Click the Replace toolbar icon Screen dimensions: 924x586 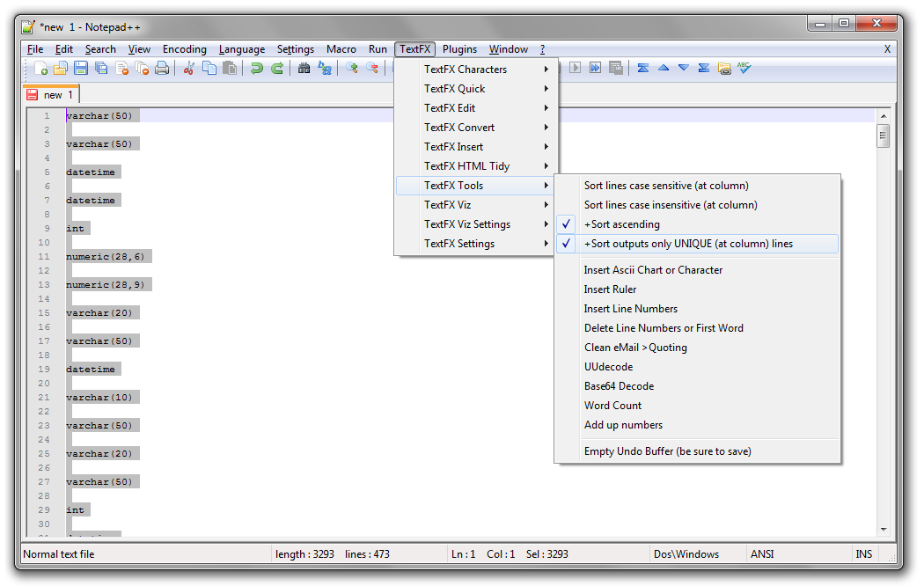click(325, 69)
